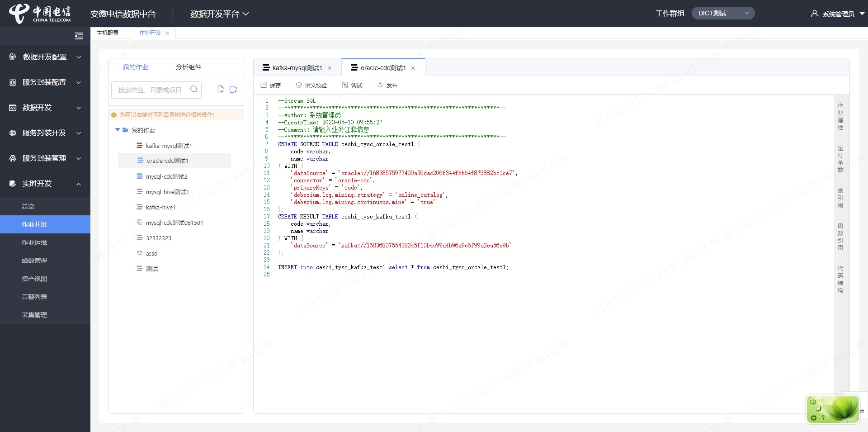The image size is (868, 432).
Task: Click the 数据开发 sidebar icon
Action: click(x=13, y=108)
